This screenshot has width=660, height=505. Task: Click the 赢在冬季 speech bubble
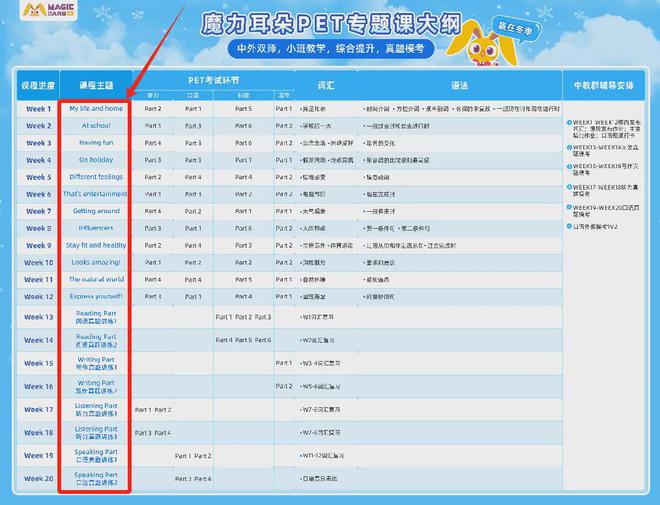[x=515, y=28]
